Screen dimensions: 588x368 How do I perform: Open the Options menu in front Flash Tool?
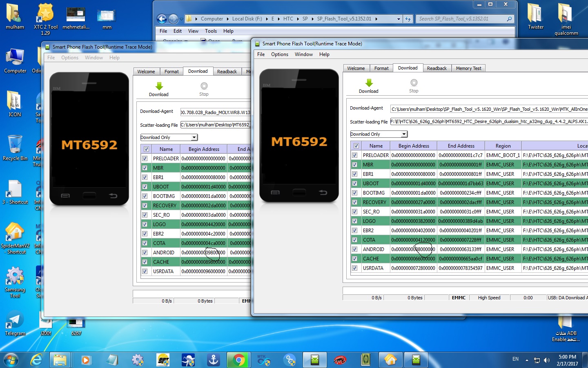[280, 54]
